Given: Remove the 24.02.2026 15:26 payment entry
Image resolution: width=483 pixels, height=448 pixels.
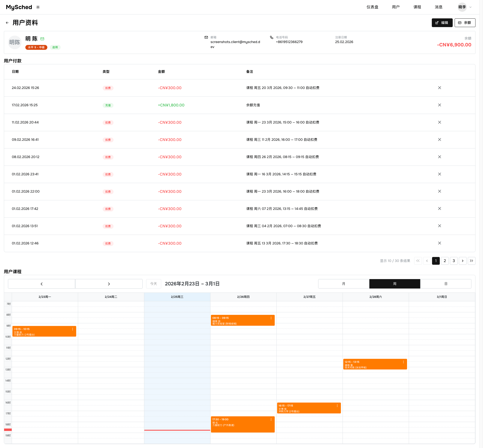Looking at the screenshot, I should click(439, 88).
